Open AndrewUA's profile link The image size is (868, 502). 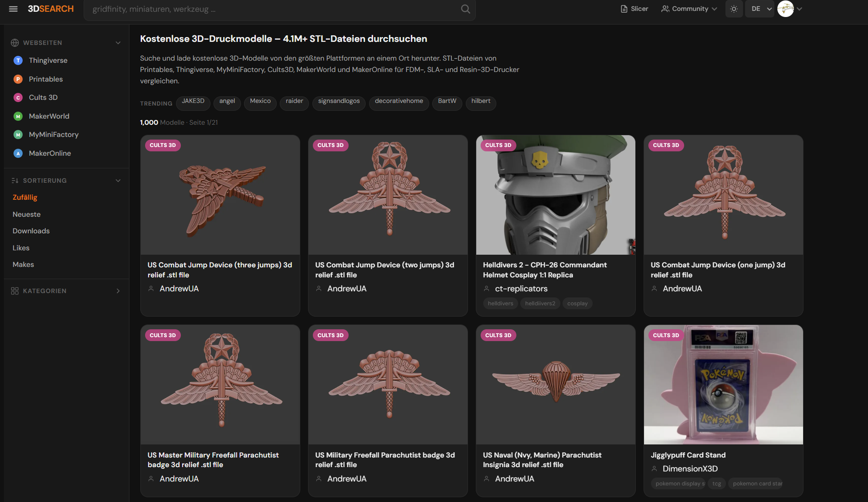click(179, 288)
